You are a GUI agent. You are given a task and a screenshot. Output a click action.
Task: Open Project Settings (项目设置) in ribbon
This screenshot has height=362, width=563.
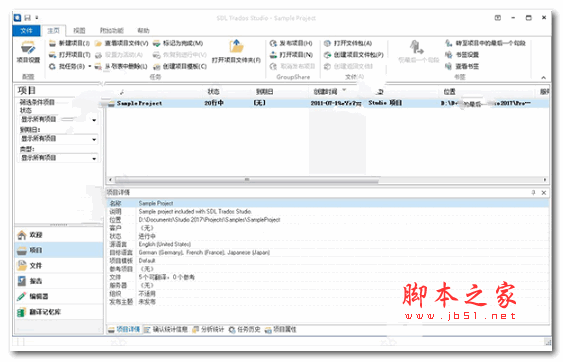tap(28, 52)
